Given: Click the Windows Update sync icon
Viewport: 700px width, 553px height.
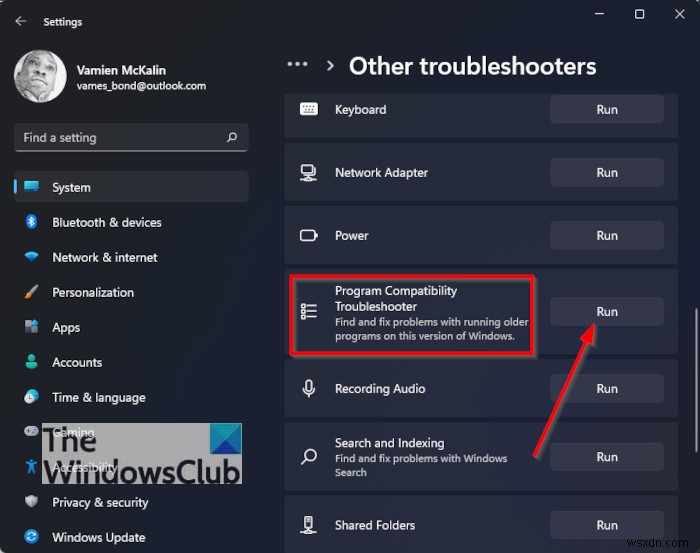Looking at the screenshot, I should coord(31,536).
